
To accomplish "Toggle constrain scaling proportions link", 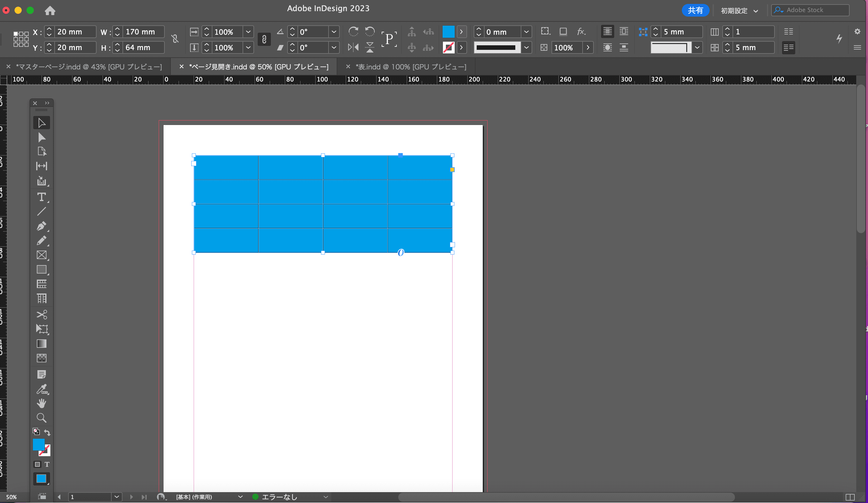I will 264,39.
